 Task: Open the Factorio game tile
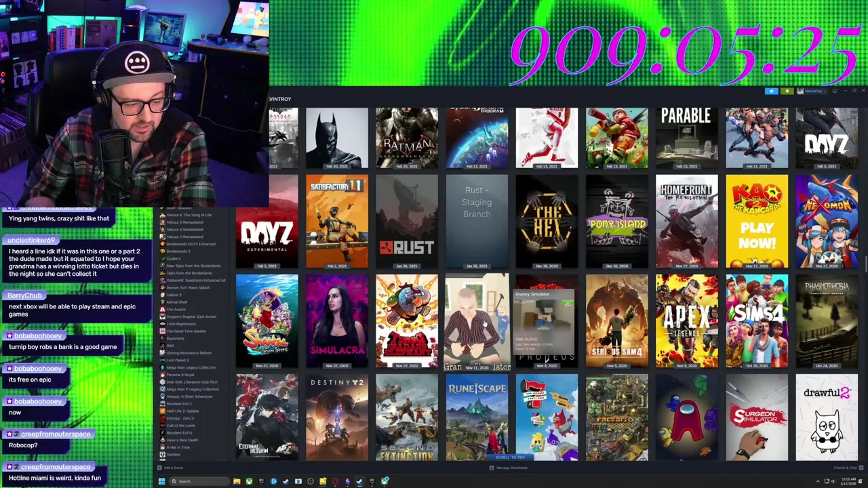[x=617, y=418]
